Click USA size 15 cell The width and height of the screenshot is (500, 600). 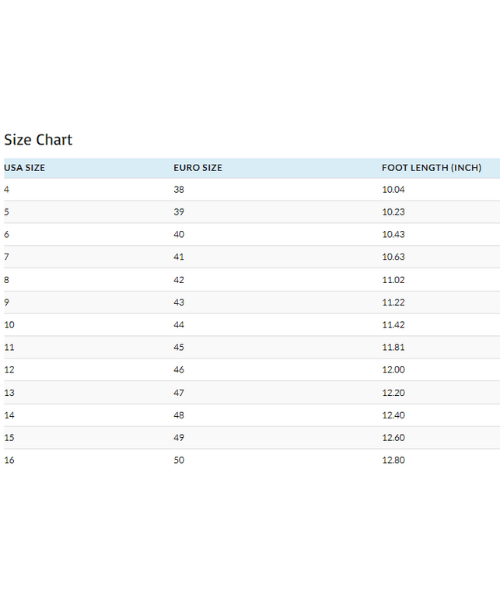click(x=9, y=438)
